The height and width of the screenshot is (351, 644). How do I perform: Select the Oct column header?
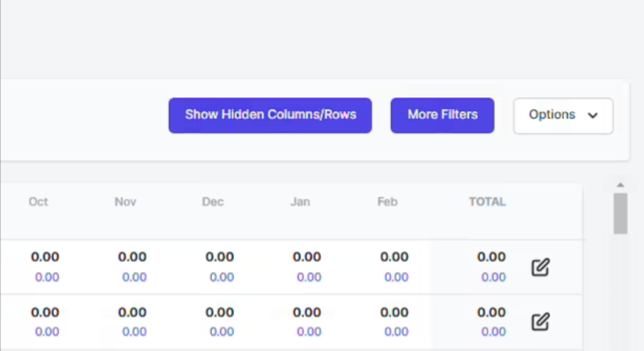(38, 202)
